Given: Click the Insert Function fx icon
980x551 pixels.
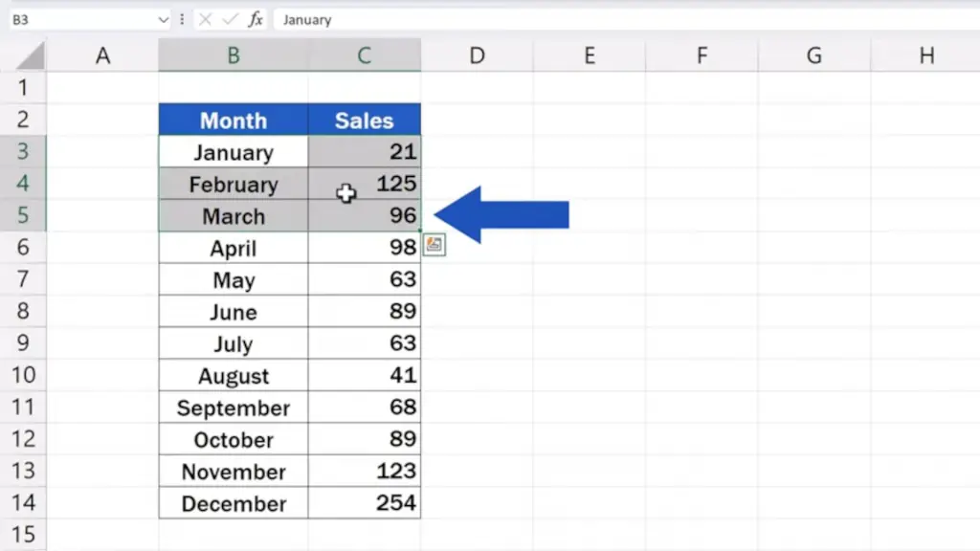Looking at the screenshot, I should 255,19.
